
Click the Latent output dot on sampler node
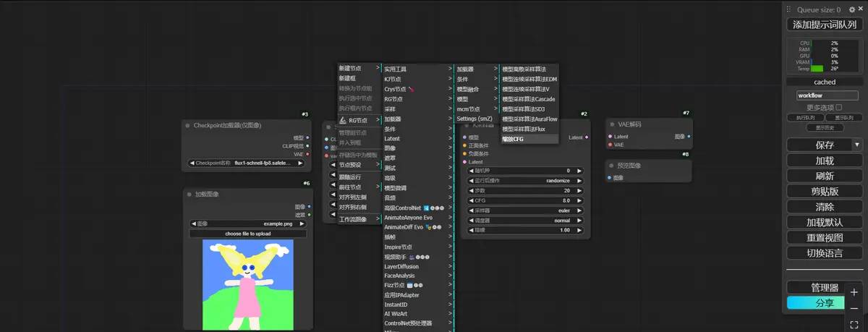pyautogui.click(x=586, y=137)
